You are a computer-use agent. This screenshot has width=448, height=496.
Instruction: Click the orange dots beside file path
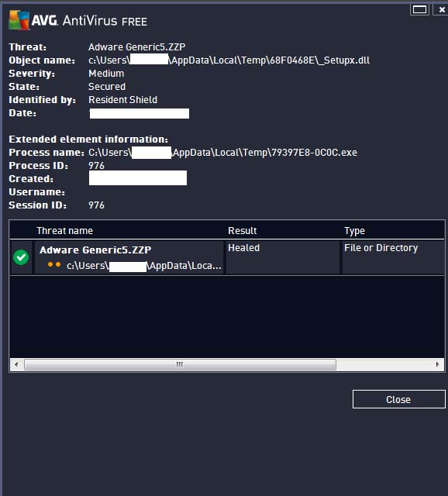54,264
